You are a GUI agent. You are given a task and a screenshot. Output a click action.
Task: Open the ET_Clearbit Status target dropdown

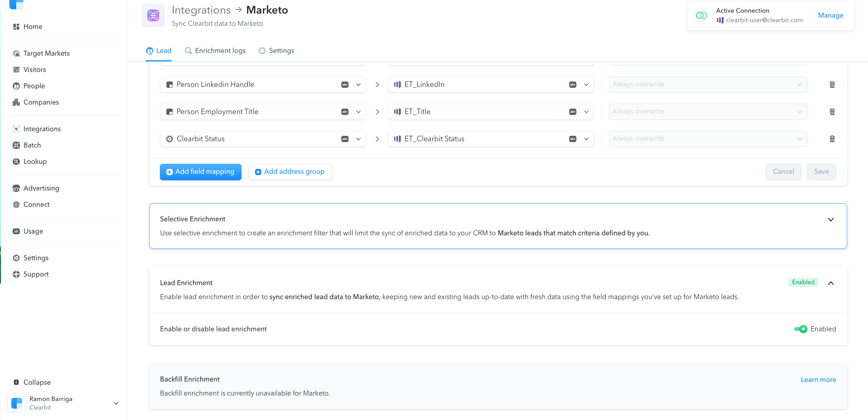pyautogui.click(x=491, y=139)
